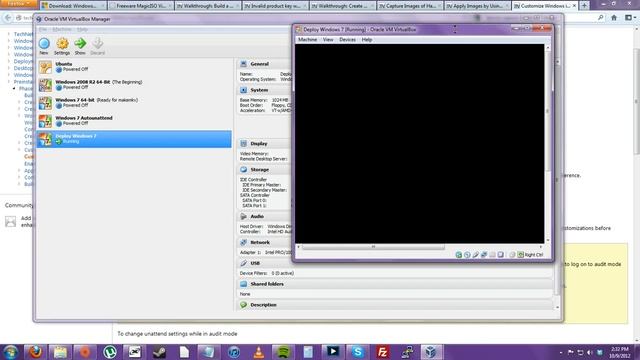Open File menu in VirtualBox Manager
This screenshot has width=640, height=360.
pos(43,29)
